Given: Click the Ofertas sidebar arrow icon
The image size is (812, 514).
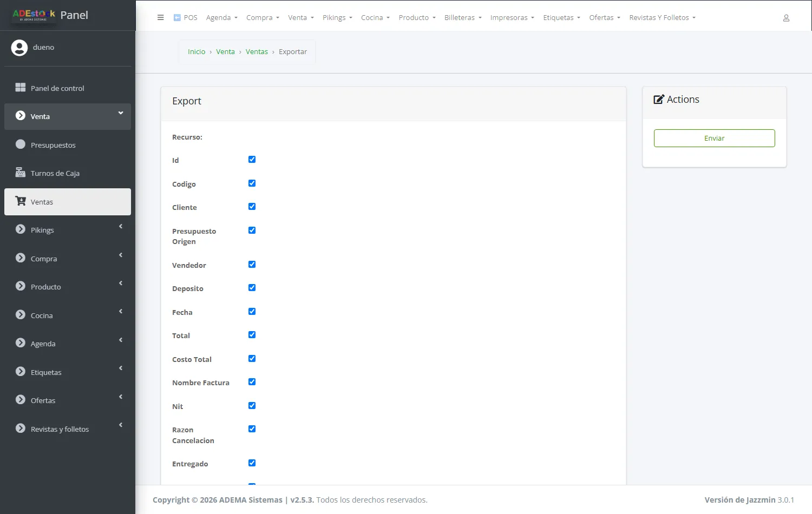Looking at the screenshot, I should pos(21,400).
